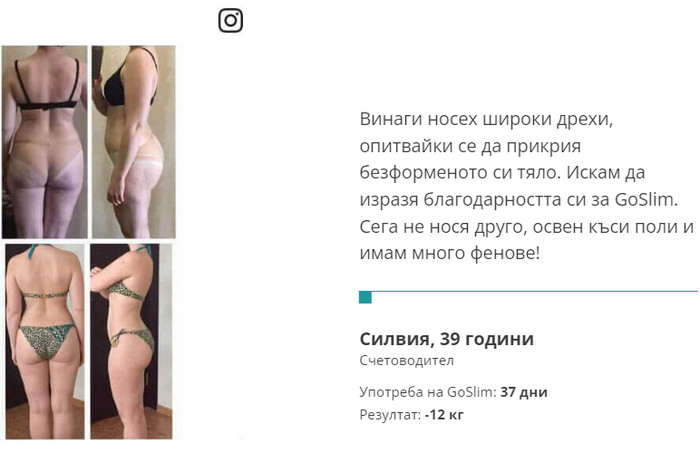
Task: Click the Счетоводител occupation label
Action: pos(406,360)
